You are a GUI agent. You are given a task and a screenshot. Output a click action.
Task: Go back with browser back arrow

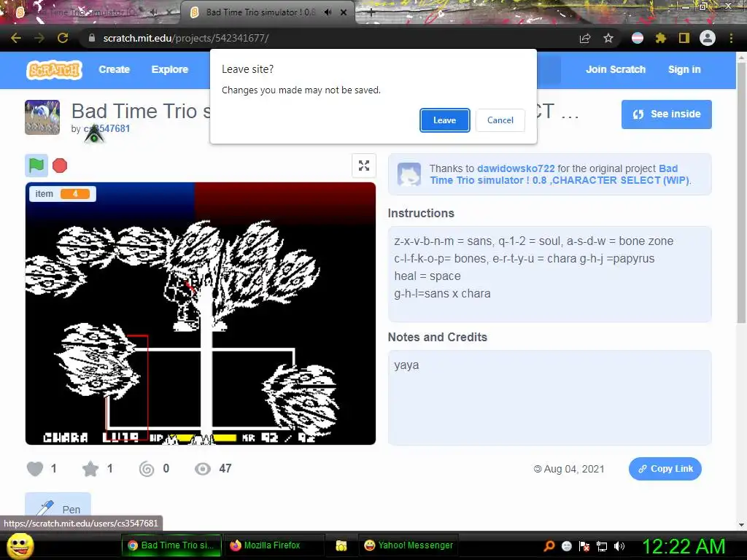coord(16,38)
